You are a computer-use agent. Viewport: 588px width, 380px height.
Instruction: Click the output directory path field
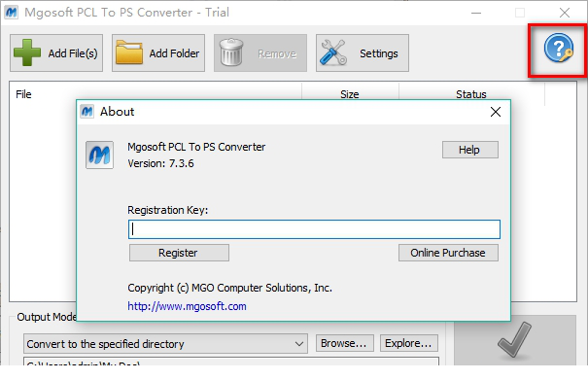231,362
